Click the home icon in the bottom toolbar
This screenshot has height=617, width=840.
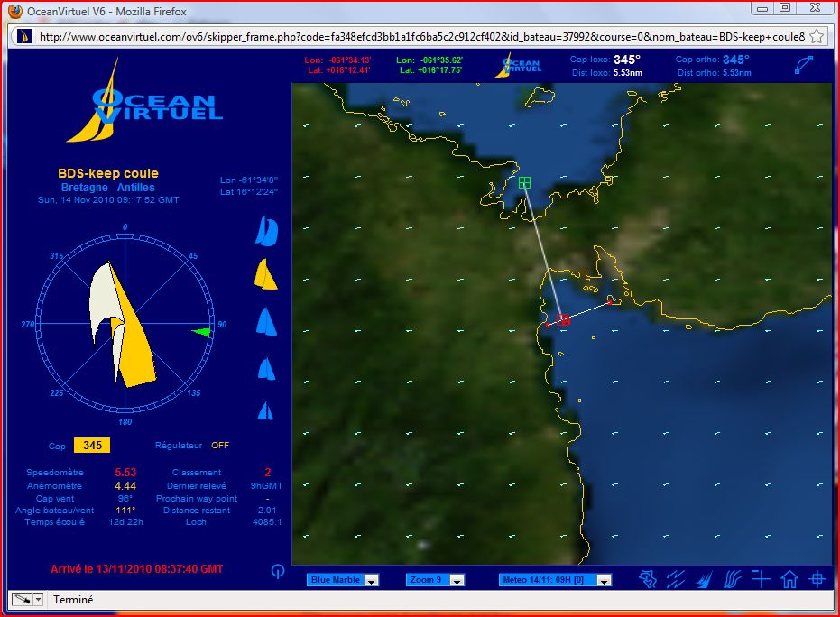pyautogui.click(x=789, y=579)
